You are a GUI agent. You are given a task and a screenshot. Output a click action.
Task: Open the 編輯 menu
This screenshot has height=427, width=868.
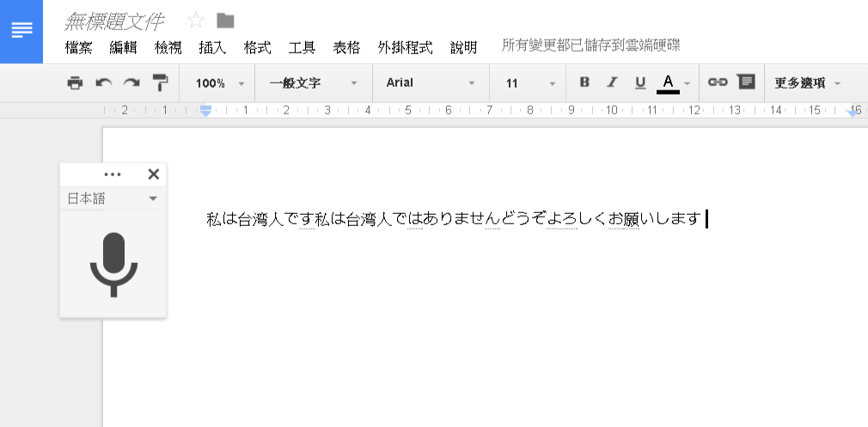click(x=123, y=47)
